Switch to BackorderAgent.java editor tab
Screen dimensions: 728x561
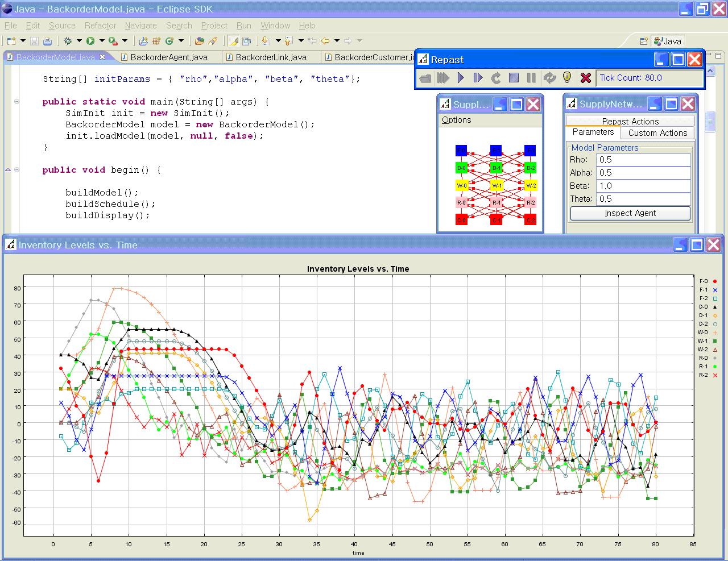point(169,57)
